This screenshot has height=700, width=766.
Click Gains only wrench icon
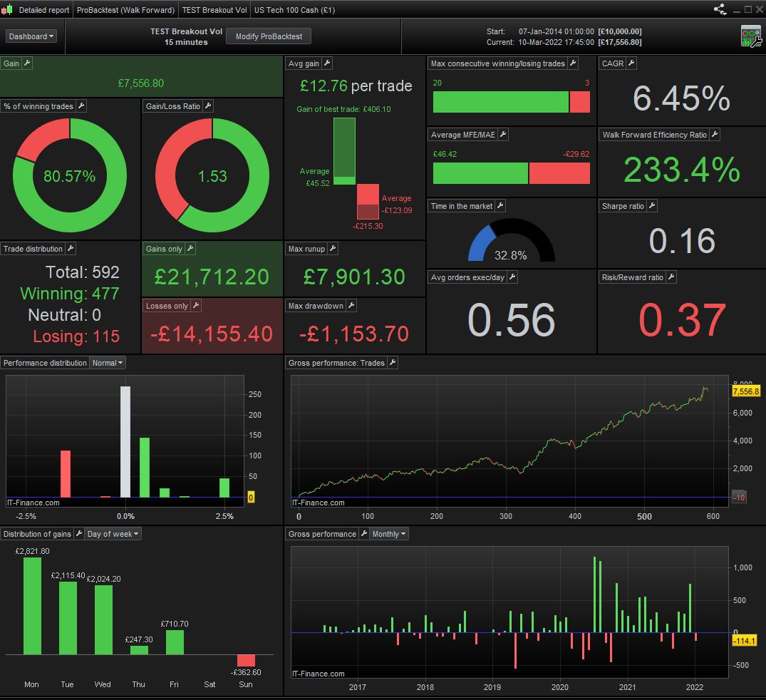tap(190, 249)
